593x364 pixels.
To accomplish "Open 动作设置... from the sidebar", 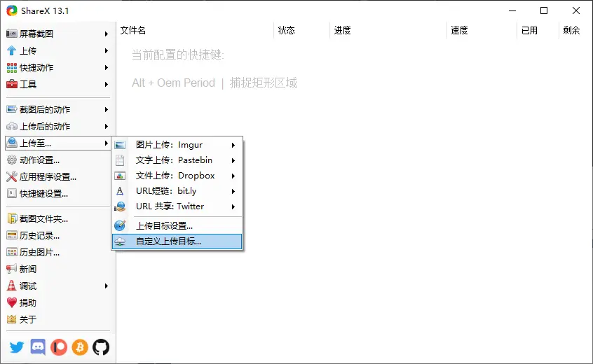I will (x=58, y=160).
